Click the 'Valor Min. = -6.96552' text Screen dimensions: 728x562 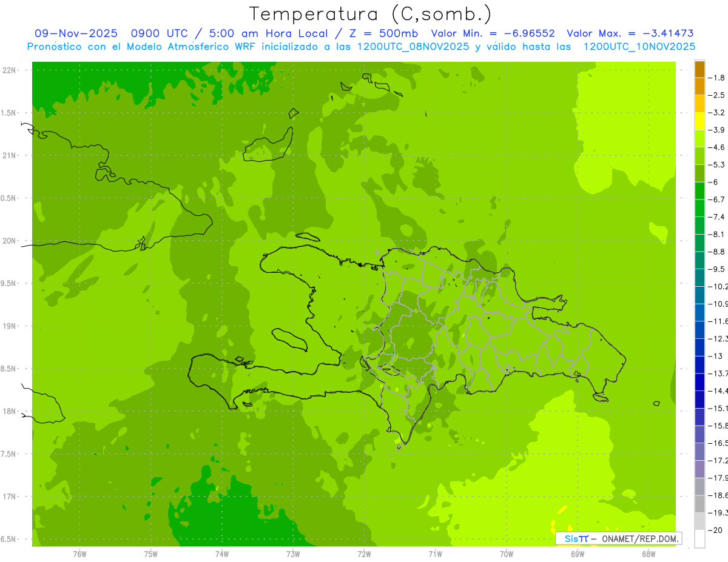pyautogui.click(x=493, y=33)
